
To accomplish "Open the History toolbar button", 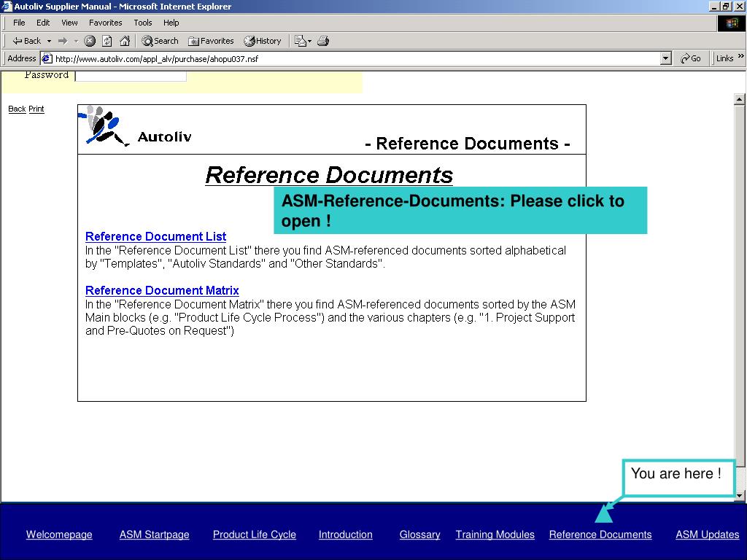I will tap(263, 41).
